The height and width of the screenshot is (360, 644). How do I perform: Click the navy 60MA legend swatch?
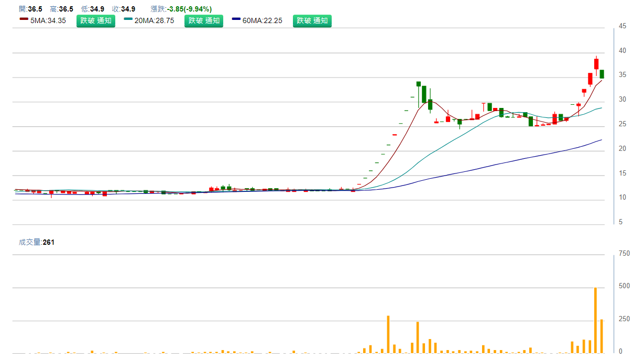[236, 19]
